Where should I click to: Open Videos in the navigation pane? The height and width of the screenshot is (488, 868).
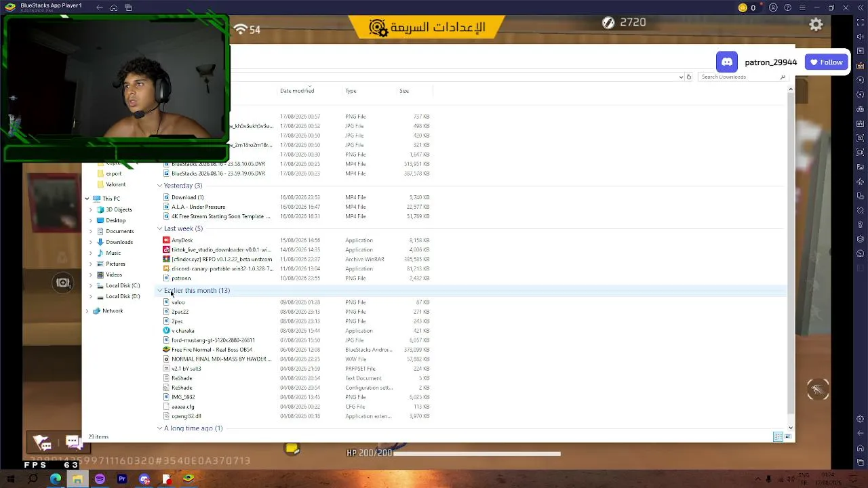(113, 274)
